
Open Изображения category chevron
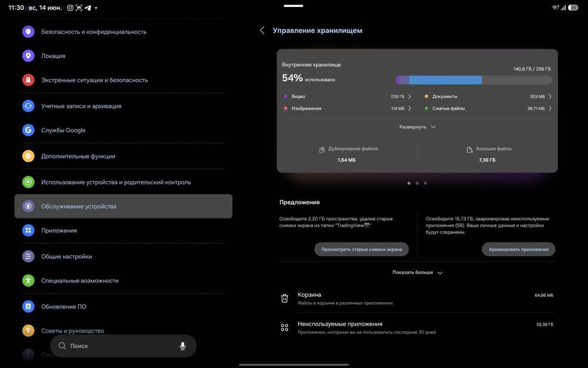click(409, 108)
